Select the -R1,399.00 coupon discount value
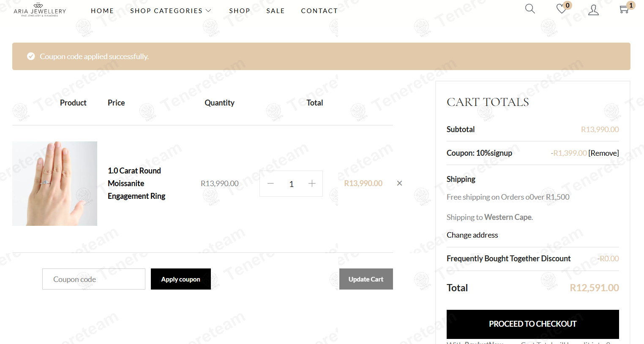This screenshot has width=644, height=344. pyautogui.click(x=569, y=153)
